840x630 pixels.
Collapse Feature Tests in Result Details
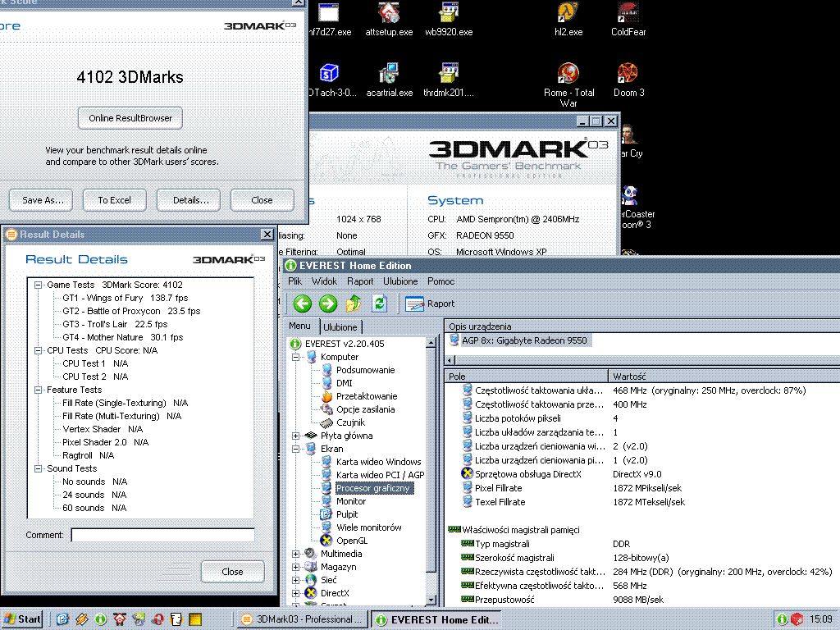38,390
